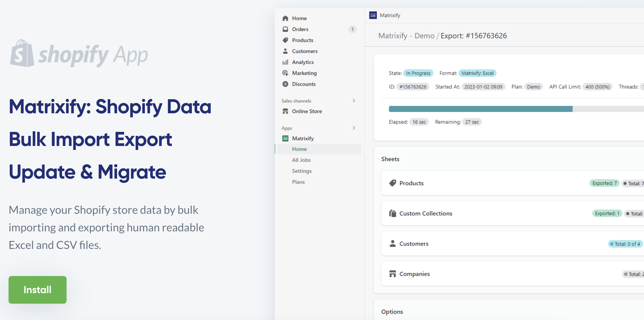The width and height of the screenshot is (644, 320).
Task: Open All Jobs under Matrixify
Action: click(301, 160)
